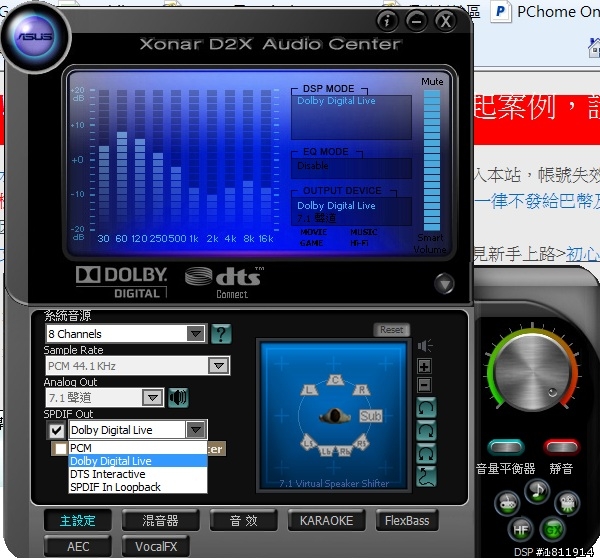The width and height of the screenshot is (600, 560).
Task: Click the GAME mode label in display
Action: pos(311,243)
